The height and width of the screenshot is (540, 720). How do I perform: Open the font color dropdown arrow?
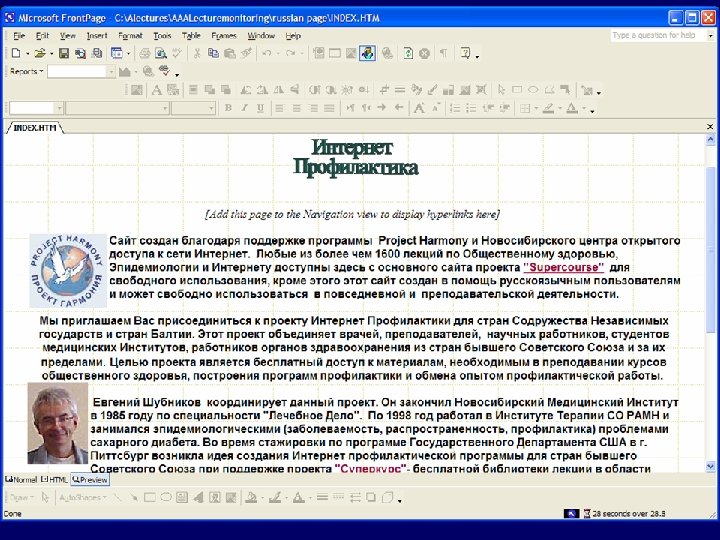click(584, 108)
